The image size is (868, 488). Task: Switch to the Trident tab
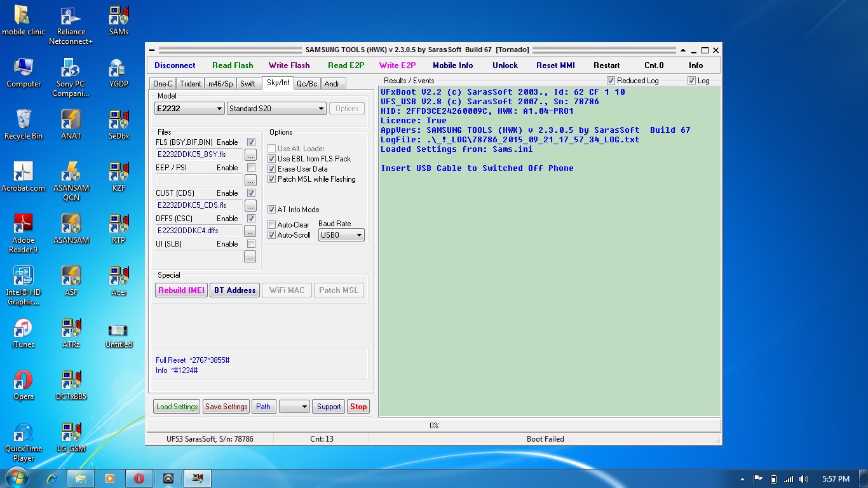coord(190,84)
